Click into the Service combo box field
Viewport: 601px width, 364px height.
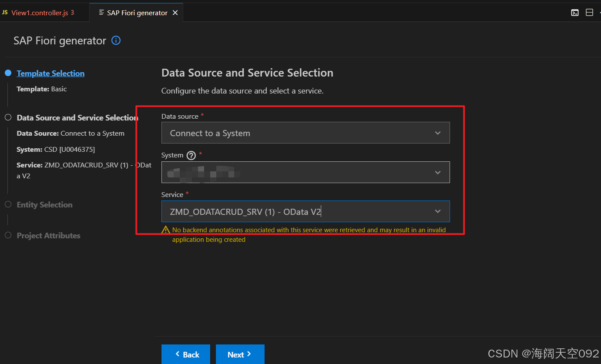click(x=306, y=211)
